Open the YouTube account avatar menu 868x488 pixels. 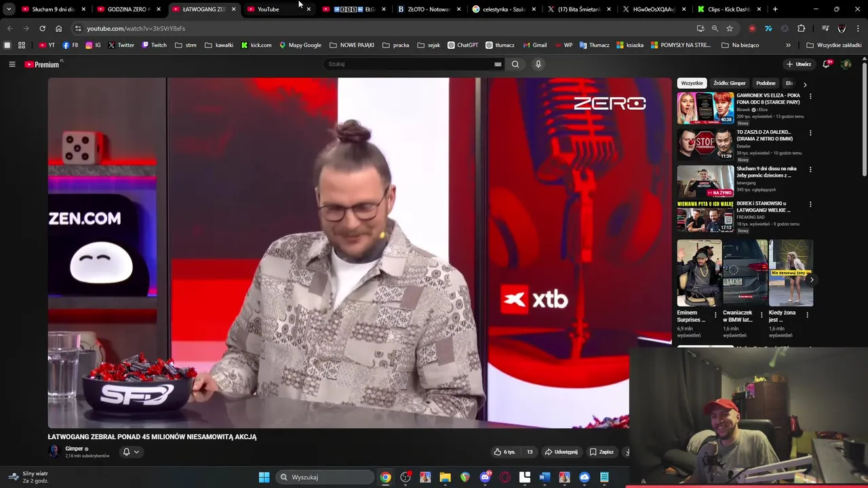(x=846, y=64)
